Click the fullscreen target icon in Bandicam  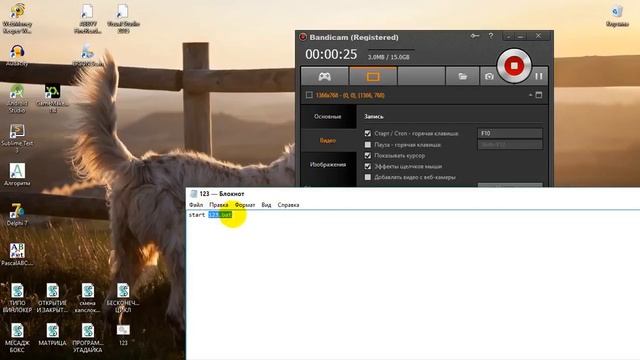[539, 95]
